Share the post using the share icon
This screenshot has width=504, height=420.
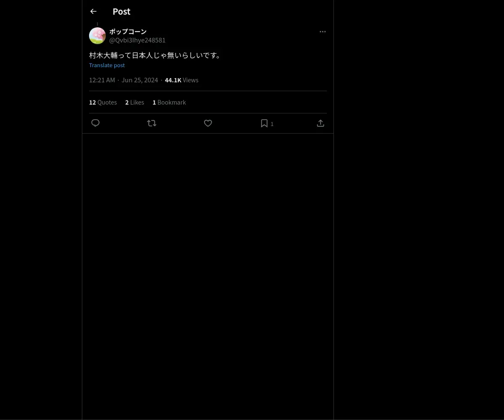coord(320,123)
